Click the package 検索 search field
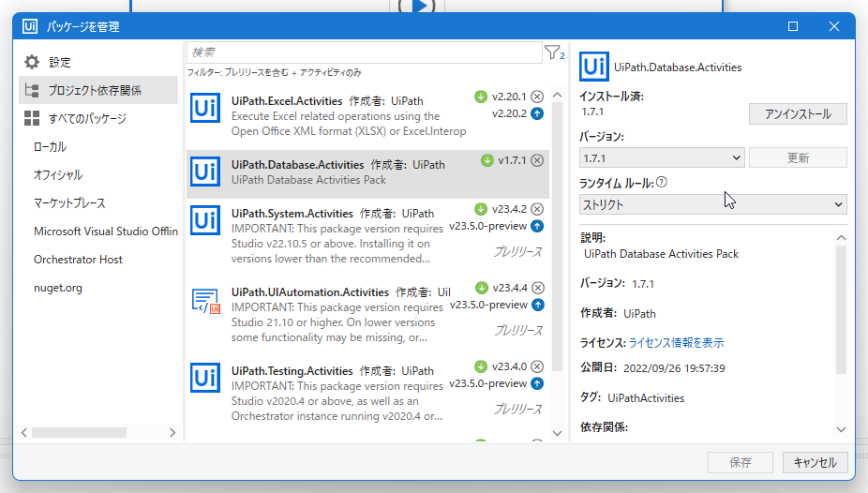The height and width of the screenshot is (493, 868). click(365, 52)
